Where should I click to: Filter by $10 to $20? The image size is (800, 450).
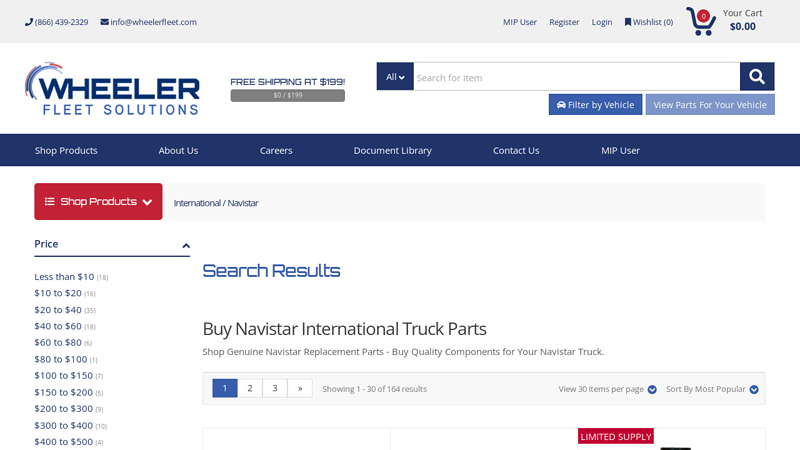(x=58, y=293)
